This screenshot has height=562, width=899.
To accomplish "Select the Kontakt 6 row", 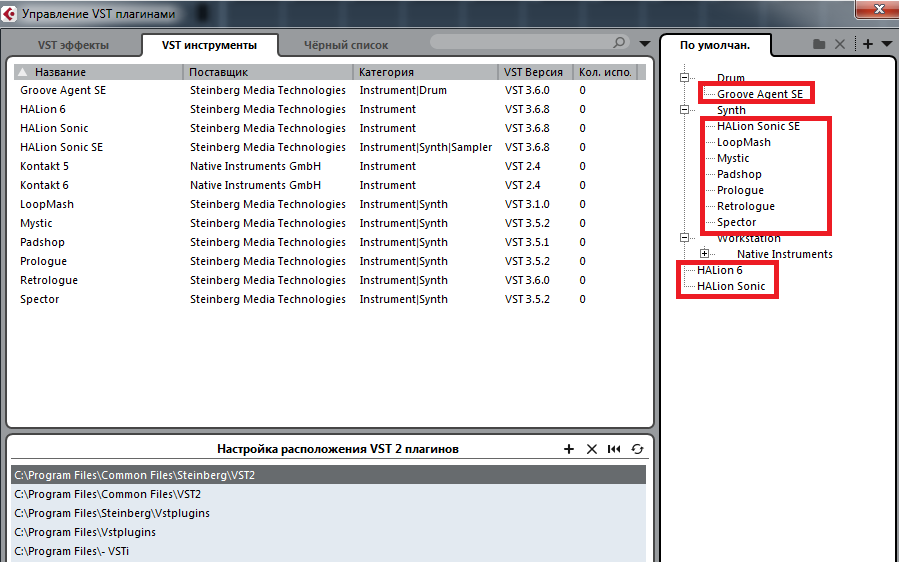I will (x=330, y=185).
